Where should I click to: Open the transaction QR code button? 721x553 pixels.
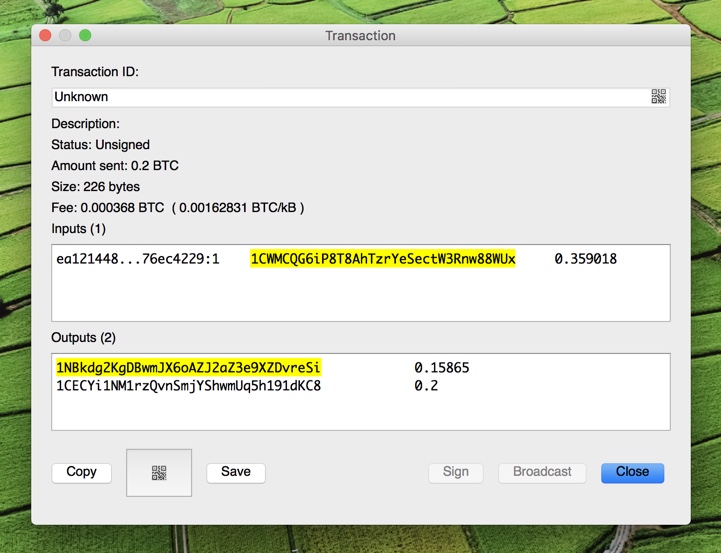coord(159,473)
